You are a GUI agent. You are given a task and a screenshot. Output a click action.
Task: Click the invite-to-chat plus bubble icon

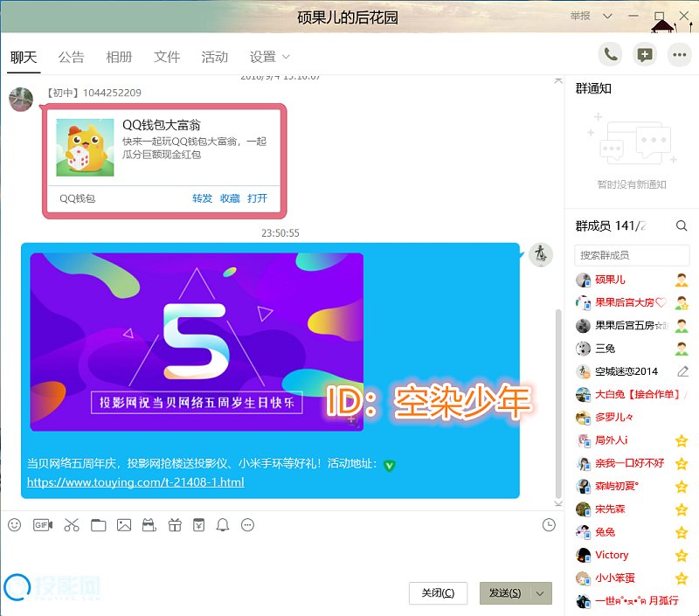645,55
